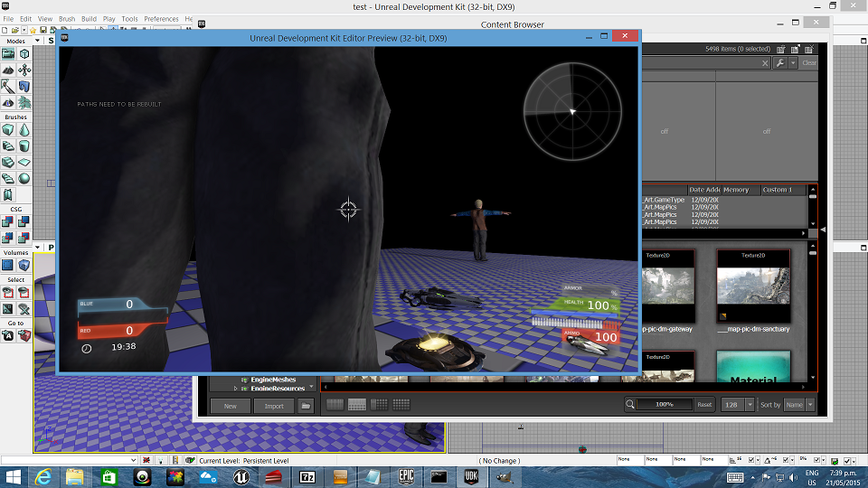This screenshot has width=868, height=488.
Task: Create Cube builder brush
Action: (8, 130)
